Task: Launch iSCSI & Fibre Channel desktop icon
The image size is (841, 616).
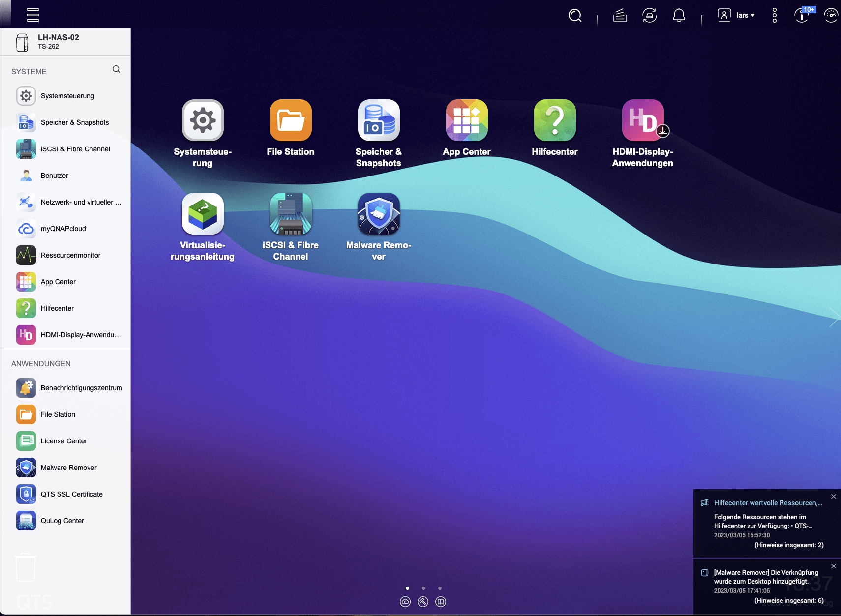Action: pyautogui.click(x=291, y=214)
